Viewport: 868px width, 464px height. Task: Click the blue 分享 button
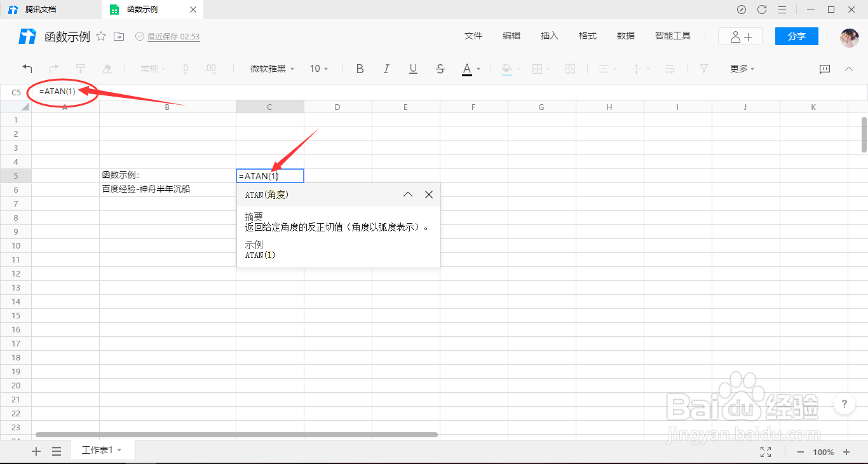pos(797,36)
